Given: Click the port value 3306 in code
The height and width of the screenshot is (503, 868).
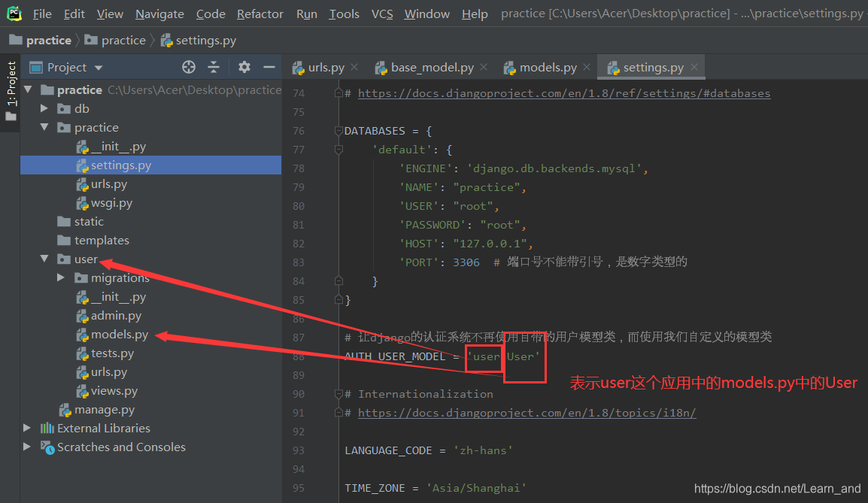Looking at the screenshot, I should point(466,262).
